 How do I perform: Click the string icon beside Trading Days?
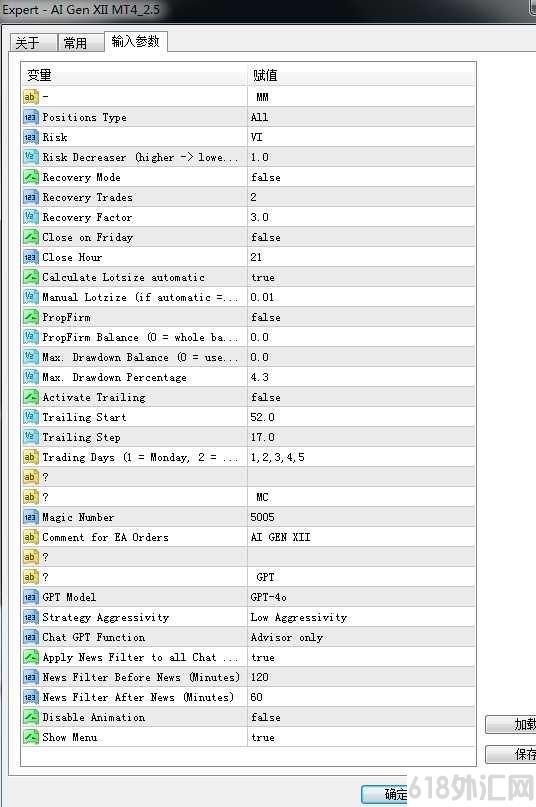(x=30, y=457)
